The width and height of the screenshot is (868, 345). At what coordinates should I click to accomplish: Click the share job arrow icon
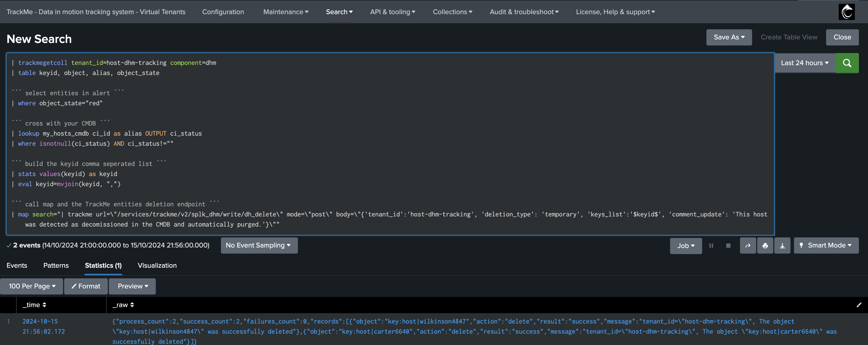[748, 245]
